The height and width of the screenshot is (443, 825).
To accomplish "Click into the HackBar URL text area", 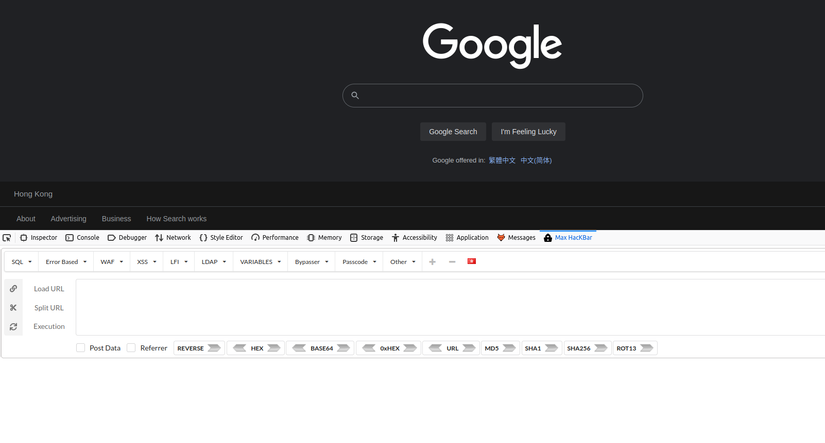I will tap(450, 307).
